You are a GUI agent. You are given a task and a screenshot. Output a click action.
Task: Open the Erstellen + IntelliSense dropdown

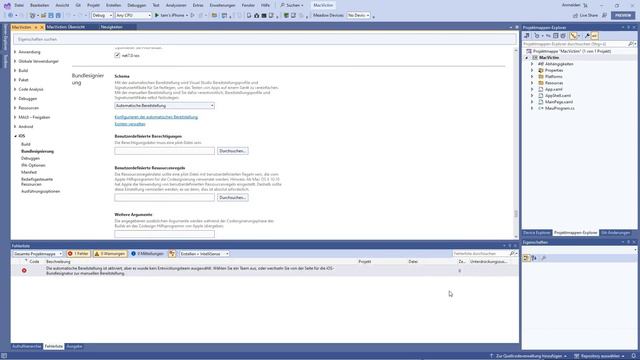tap(204, 254)
